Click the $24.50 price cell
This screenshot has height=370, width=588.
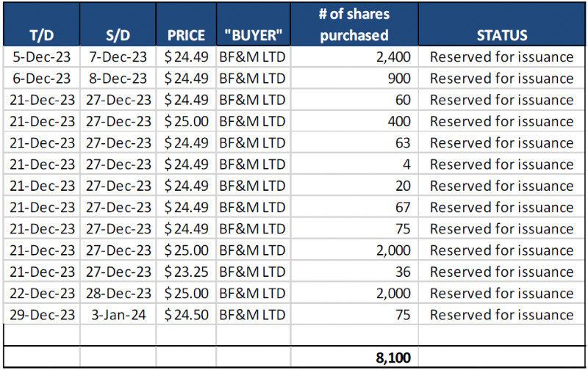click(187, 316)
